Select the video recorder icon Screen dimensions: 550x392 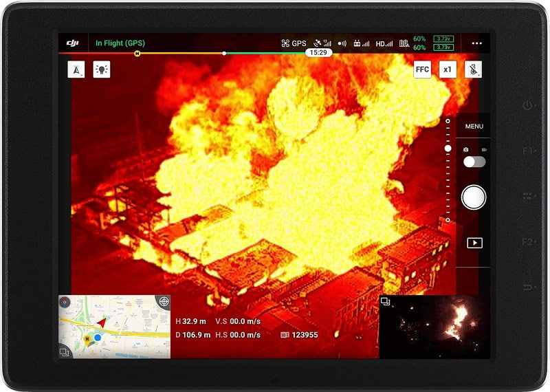click(x=484, y=149)
